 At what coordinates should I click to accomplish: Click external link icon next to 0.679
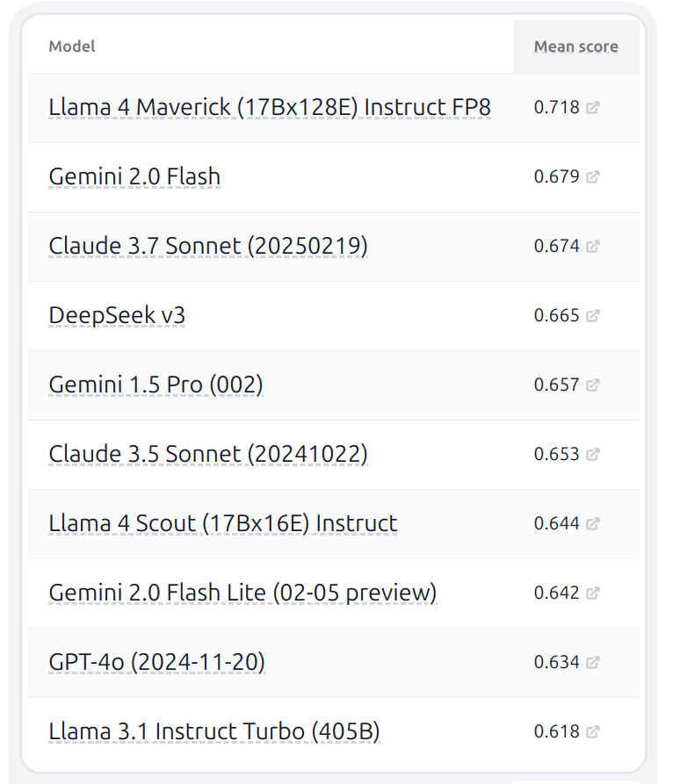pyautogui.click(x=593, y=177)
